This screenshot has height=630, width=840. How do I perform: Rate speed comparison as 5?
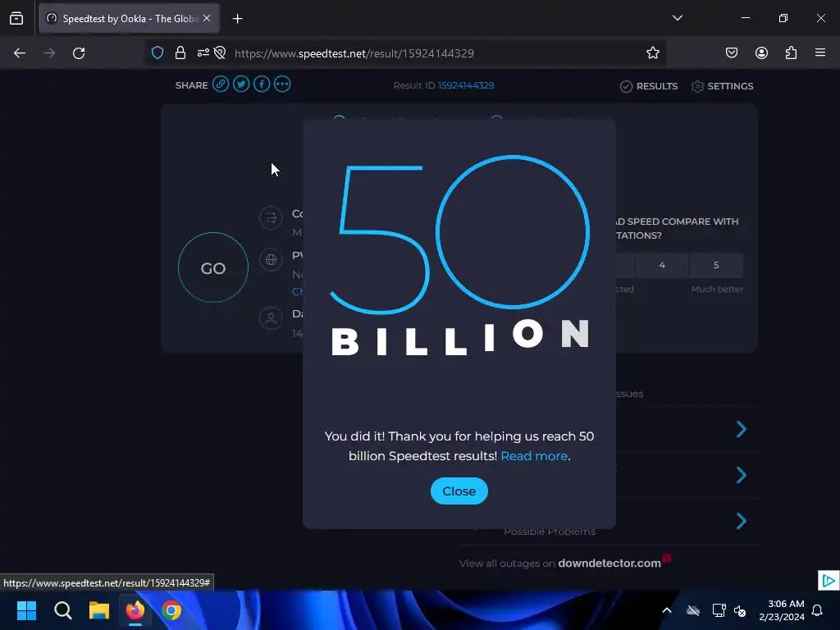716,265
